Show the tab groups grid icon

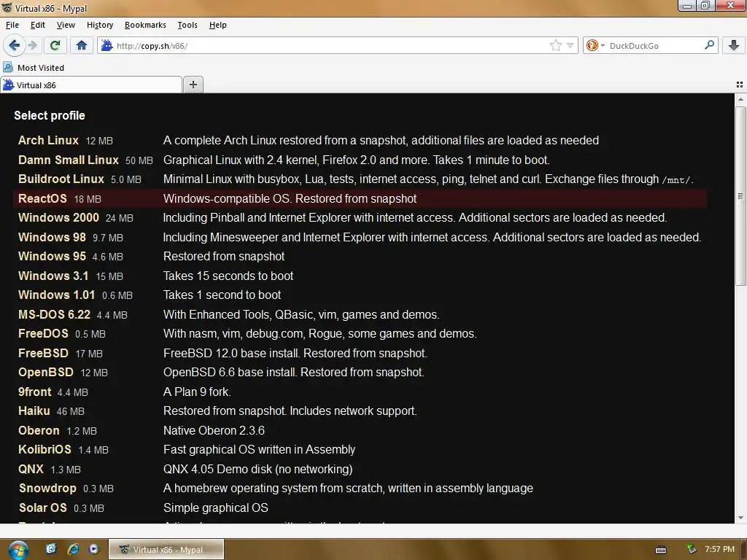tap(740, 85)
